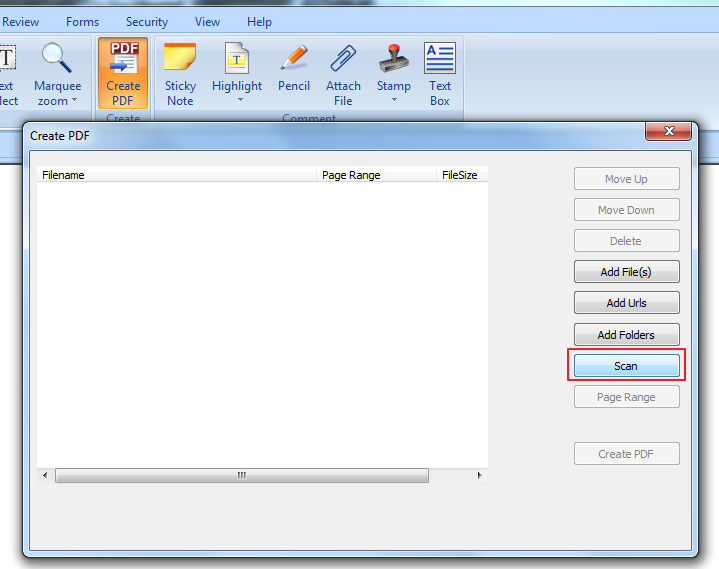Switch to the Security tab
This screenshot has height=569, width=719.
(146, 22)
